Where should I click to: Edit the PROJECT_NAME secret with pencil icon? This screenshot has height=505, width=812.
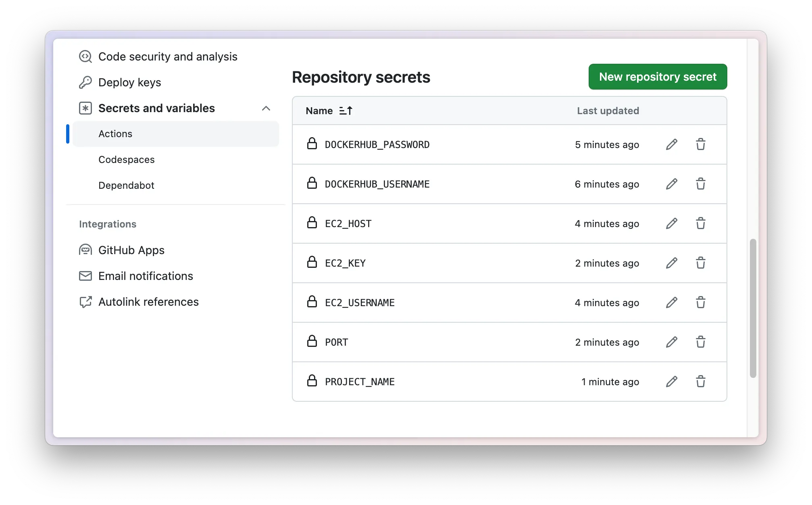pyautogui.click(x=671, y=382)
